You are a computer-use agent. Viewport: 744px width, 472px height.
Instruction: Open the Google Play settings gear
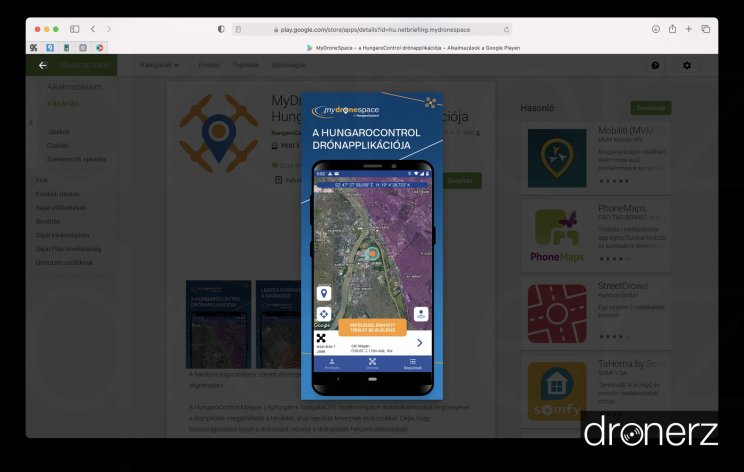pyautogui.click(x=687, y=65)
